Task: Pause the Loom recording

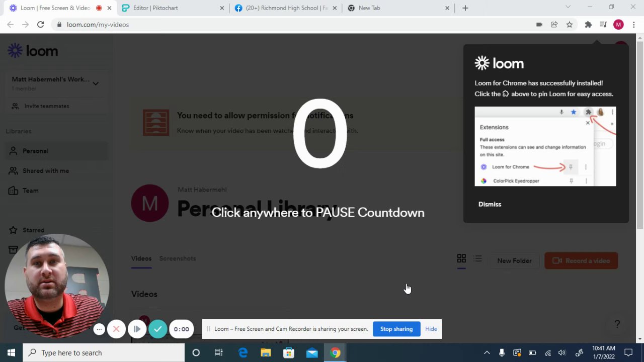Action: pyautogui.click(x=137, y=329)
